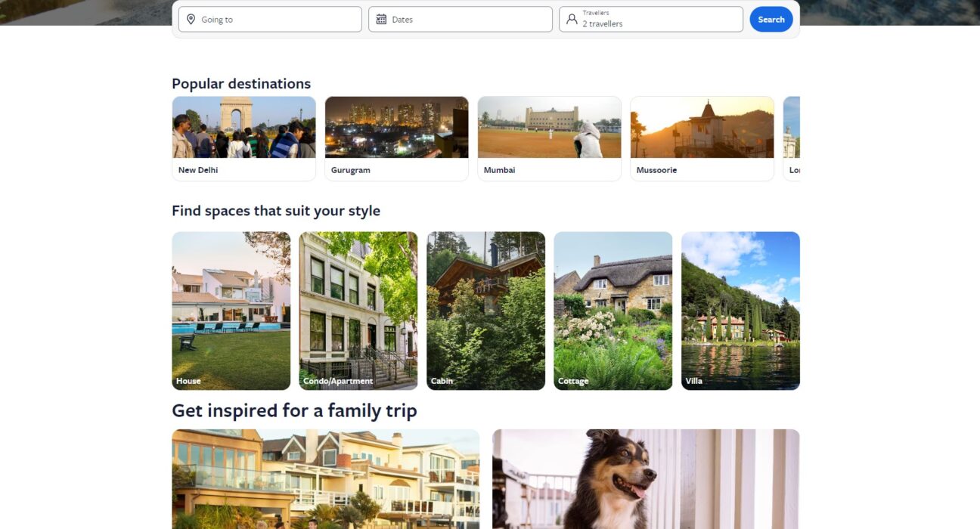Pick the Cabin property type tile
980x529 pixels.
[x=485, y=311]
